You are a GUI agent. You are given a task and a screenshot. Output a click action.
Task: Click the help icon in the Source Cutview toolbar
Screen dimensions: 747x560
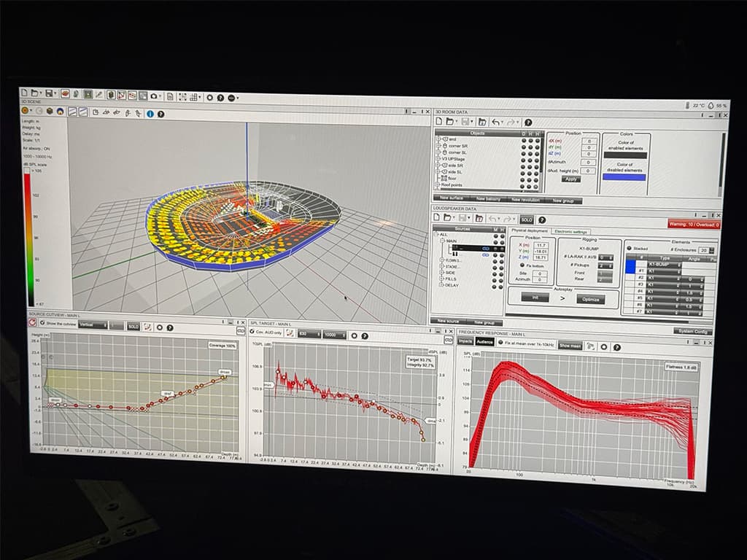tap(170, 327)
